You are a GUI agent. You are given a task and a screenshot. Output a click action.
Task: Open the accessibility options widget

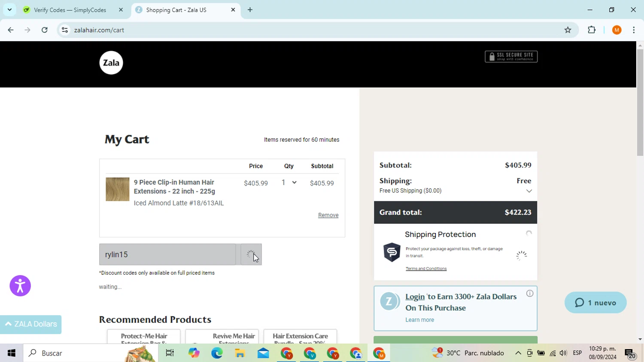20,286
